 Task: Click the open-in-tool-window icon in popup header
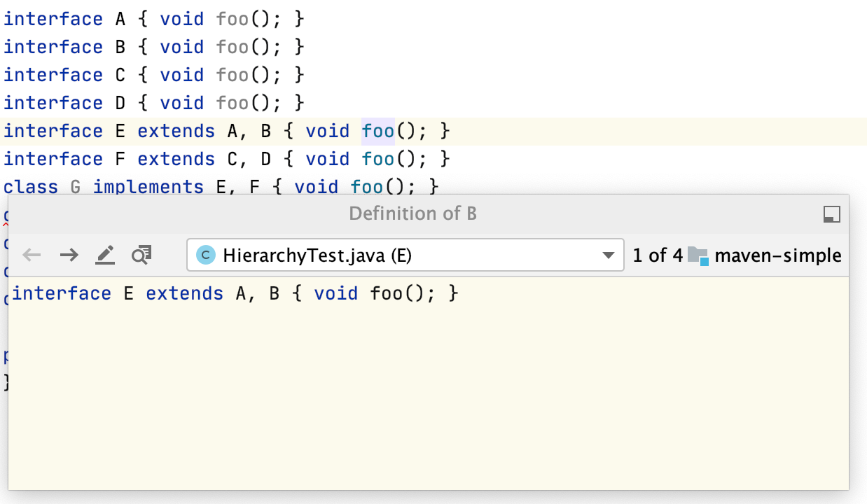pyautogui.click(x=831, y=214)
